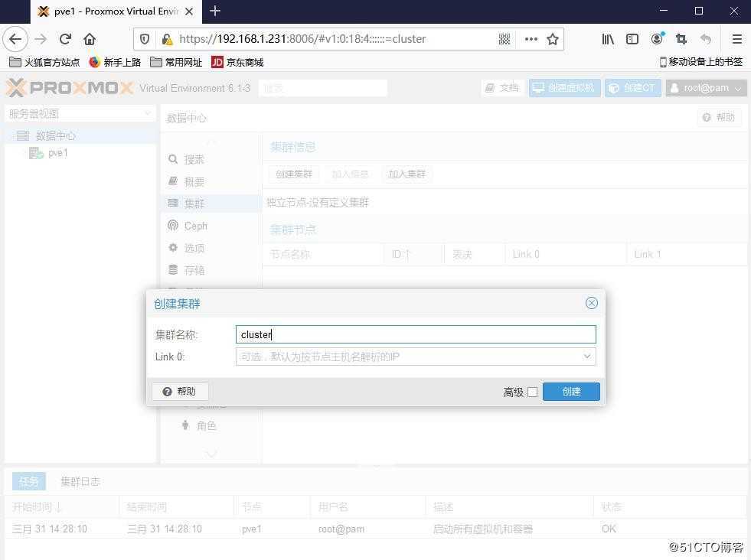Viewport: 751px width, 560px height.
Task: Open 角色 in datacenter menu
Action: (x=211, y=425)
